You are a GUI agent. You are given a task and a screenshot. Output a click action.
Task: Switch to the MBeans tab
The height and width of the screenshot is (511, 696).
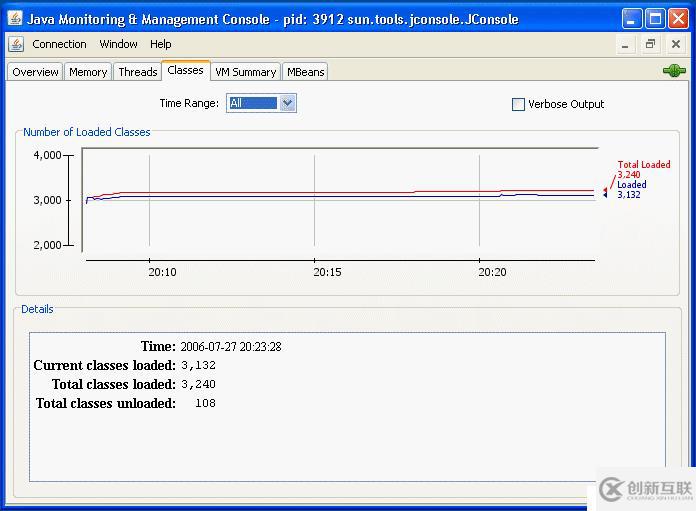[305, 72]
